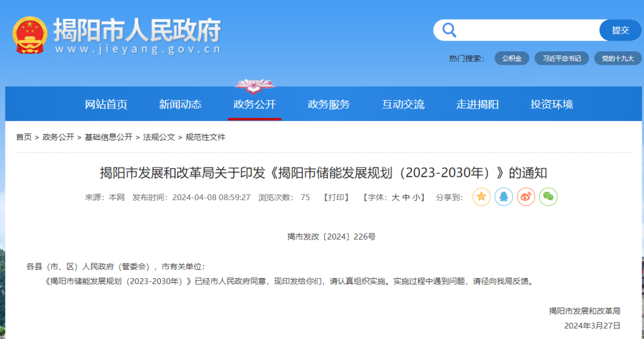
Task: Open the 网站首页 nav tab
Action: 106,104
